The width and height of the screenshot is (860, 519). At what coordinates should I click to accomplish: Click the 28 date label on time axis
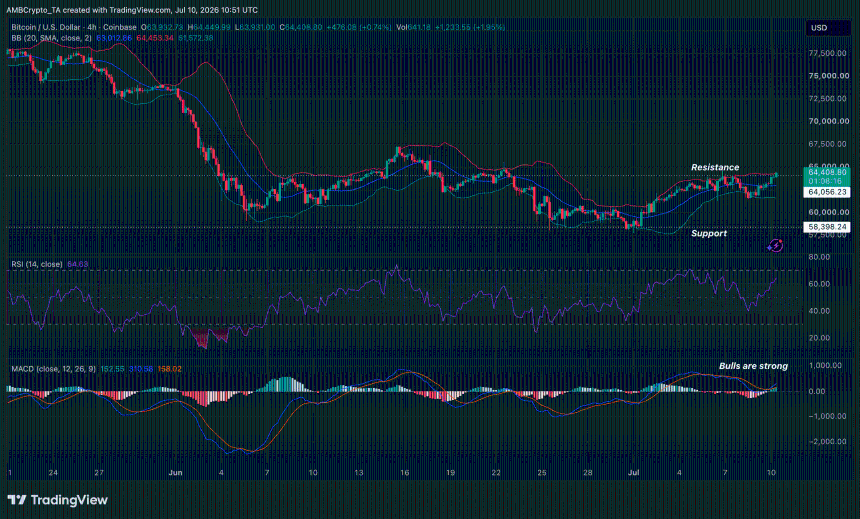(x=587, y=472)
